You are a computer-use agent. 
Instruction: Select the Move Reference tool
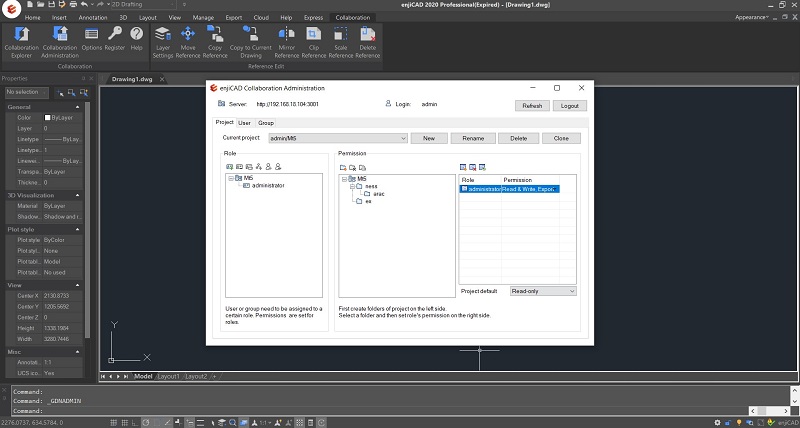(x=188, y=42)
